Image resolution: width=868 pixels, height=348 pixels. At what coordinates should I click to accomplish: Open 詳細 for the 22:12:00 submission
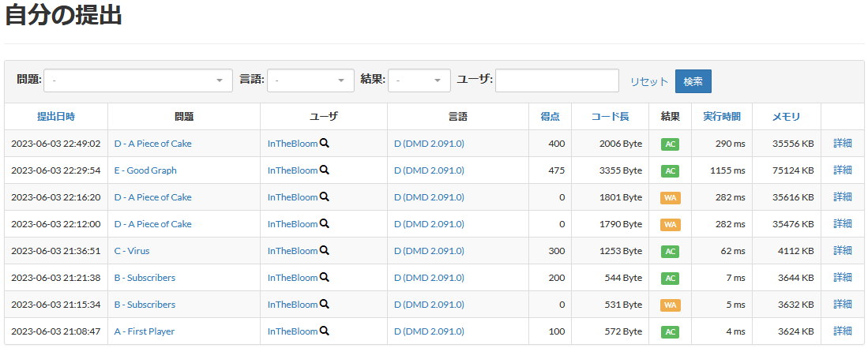pyautogui.click(x=843, y=223)
